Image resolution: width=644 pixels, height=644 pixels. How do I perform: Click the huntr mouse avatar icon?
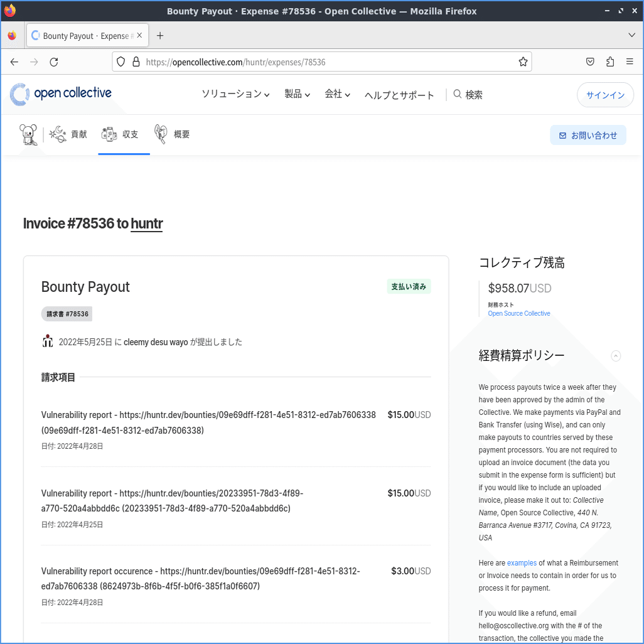click(28, 134)
